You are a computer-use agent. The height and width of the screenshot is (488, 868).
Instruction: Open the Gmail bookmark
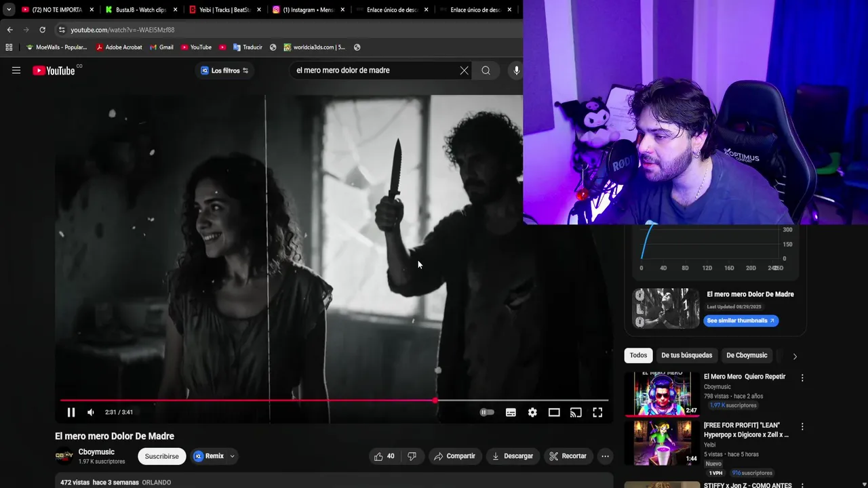[161, 47]
